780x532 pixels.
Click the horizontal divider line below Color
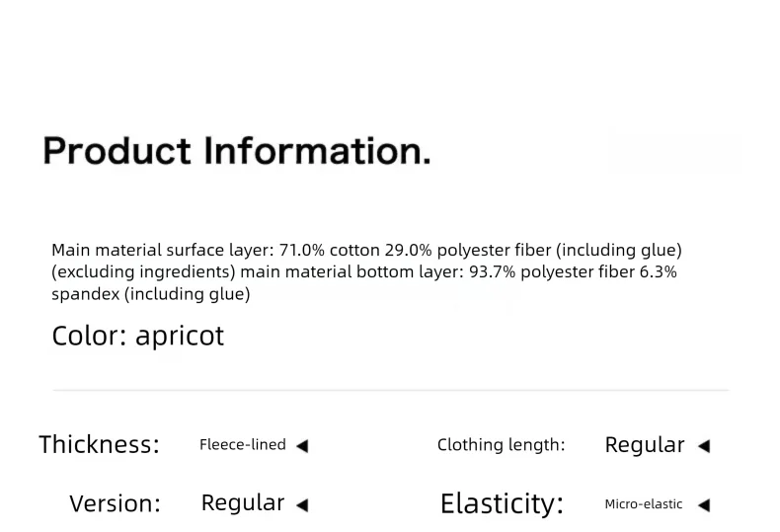point(391,390)
